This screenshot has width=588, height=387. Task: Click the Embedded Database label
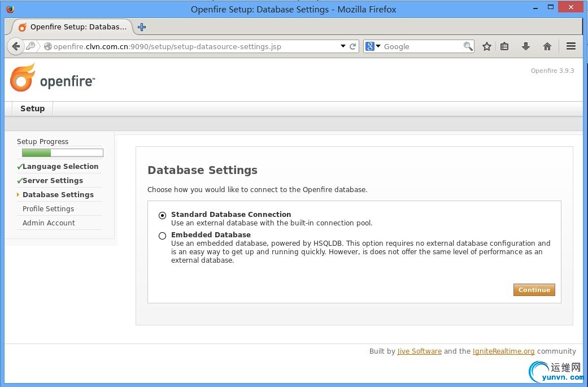pyautogui.click(x=211, y=235)
